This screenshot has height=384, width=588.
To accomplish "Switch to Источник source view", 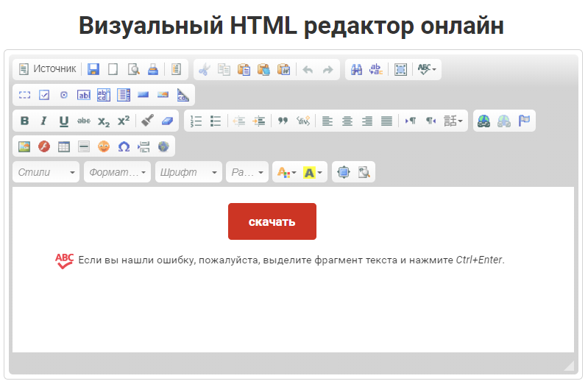I will (x=47, y=69).
